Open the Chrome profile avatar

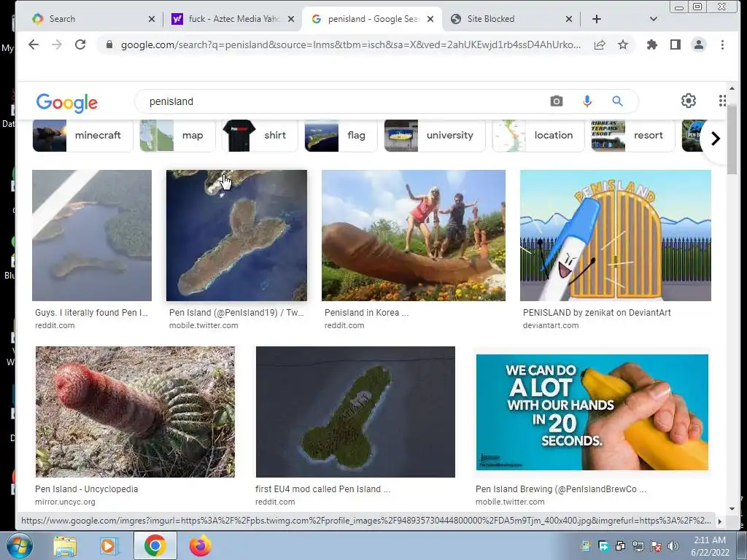pos(699,44)
